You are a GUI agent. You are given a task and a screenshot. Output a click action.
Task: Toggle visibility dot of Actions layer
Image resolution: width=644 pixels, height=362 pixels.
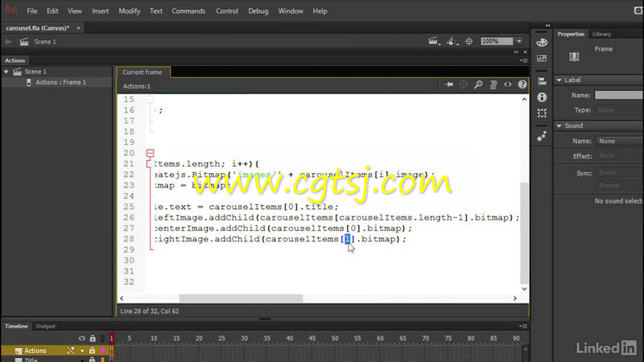pos(82,351)
